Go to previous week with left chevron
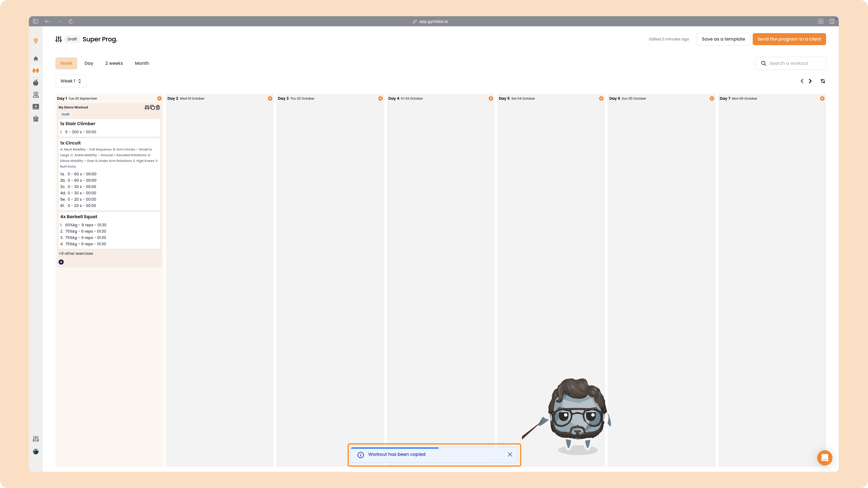868x488 pixels. [x=802, y=81]
